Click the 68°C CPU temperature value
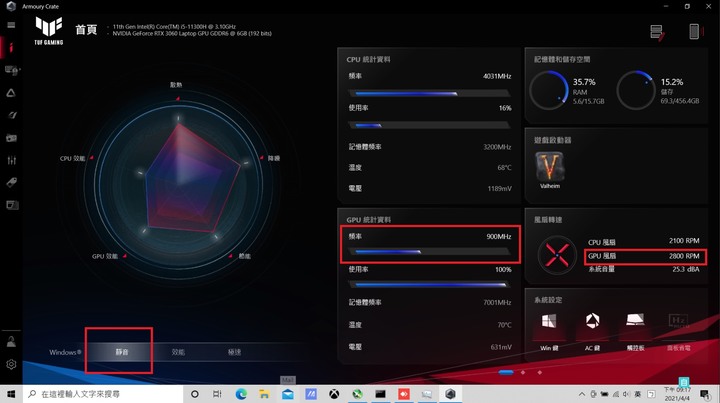The image size is (720, 403). [x=504, y=168]
